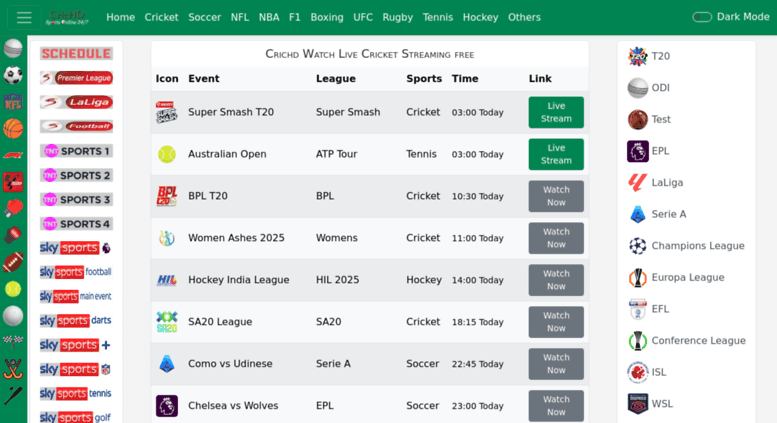This screenshot has height=423, width=777.
Task: Click the F1 logo sidebar icon
Action: (x=13, y=156)
